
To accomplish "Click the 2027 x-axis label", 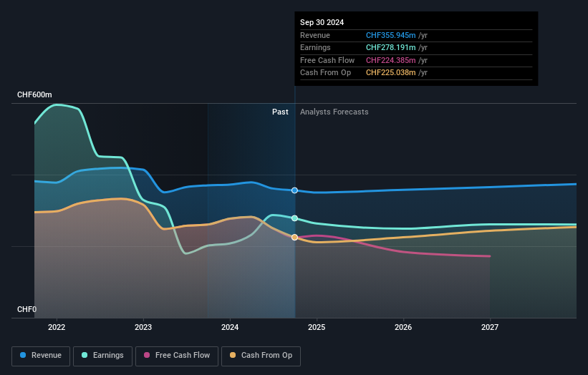I will pos(490,327).
